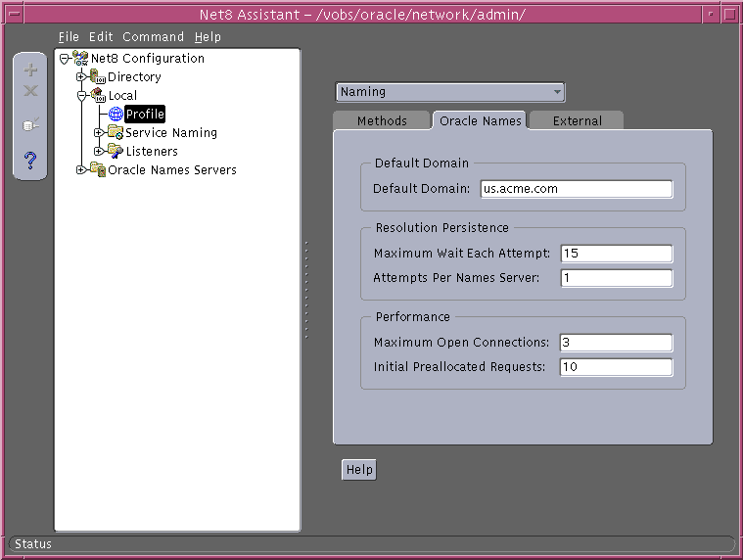743x560 pixels.
Task: Click the Listeners folder icon
Action: (x=115, y=152)
